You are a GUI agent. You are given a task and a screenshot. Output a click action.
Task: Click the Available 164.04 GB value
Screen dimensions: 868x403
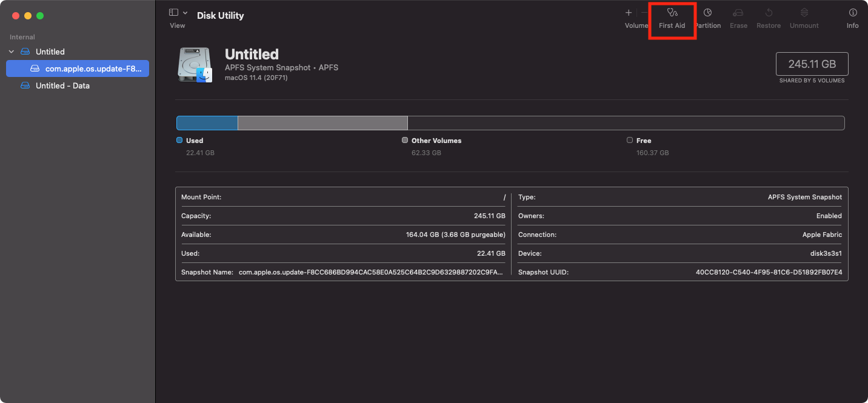[455, 235]
